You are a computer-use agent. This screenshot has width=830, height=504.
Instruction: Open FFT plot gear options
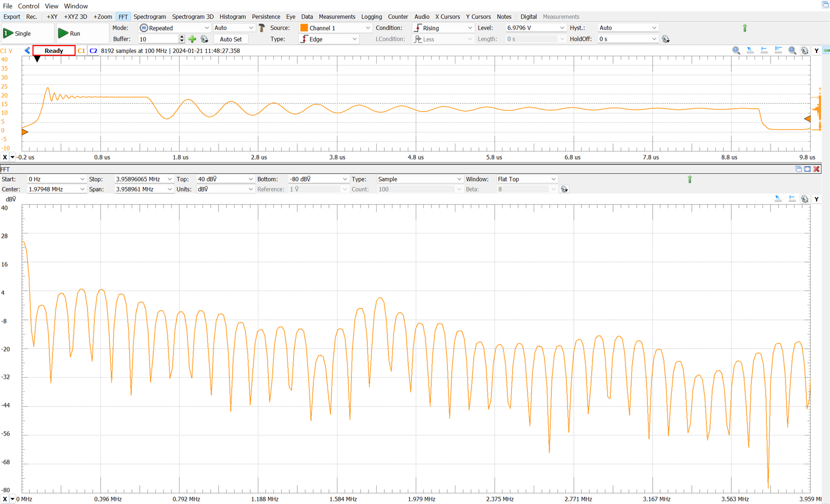[805, 199]
